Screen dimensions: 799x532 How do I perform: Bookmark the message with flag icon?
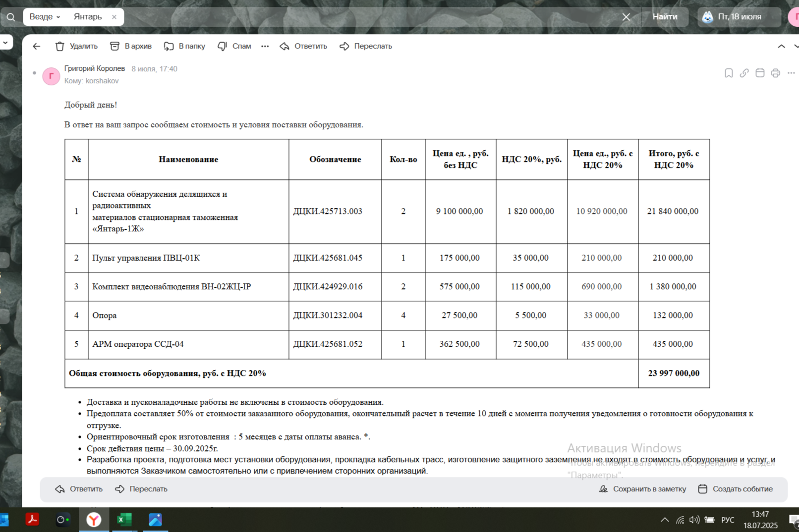point(729,73)
